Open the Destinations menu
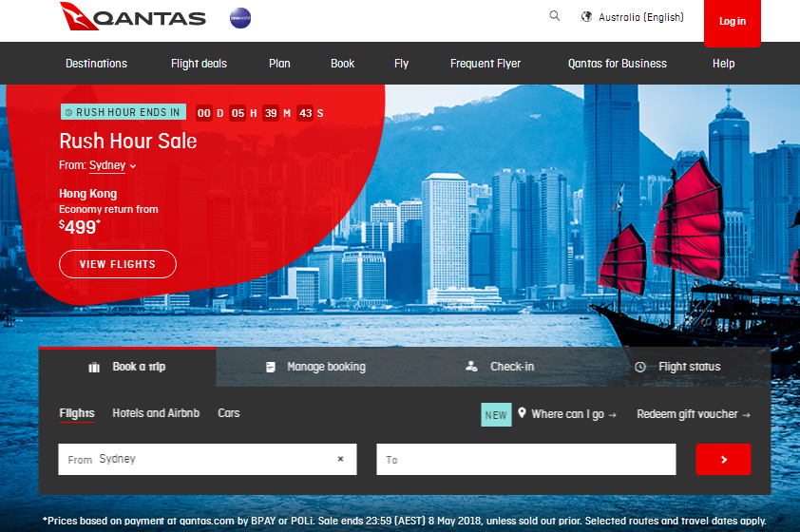The image size is (800, 532). [96, 64]
